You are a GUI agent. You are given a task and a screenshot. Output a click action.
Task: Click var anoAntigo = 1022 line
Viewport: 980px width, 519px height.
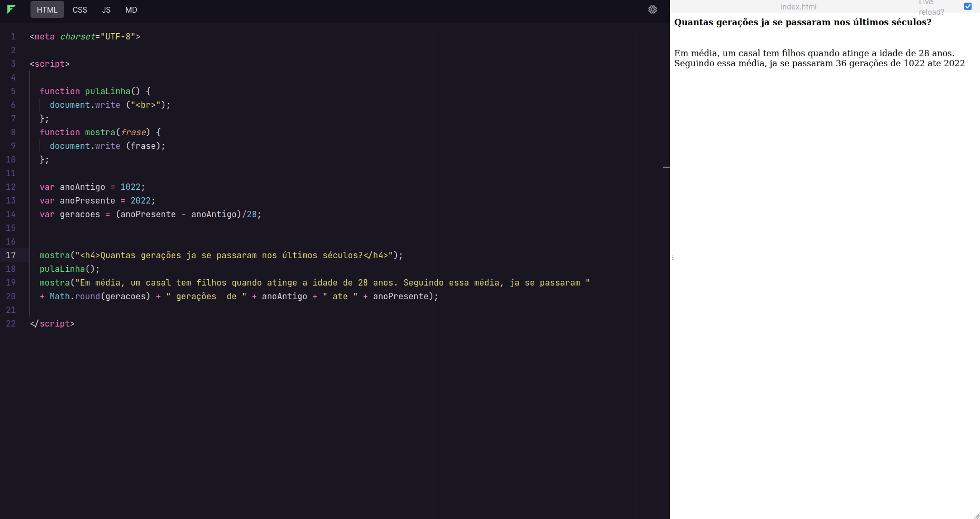pyautogui.click(x=93, y=187)
